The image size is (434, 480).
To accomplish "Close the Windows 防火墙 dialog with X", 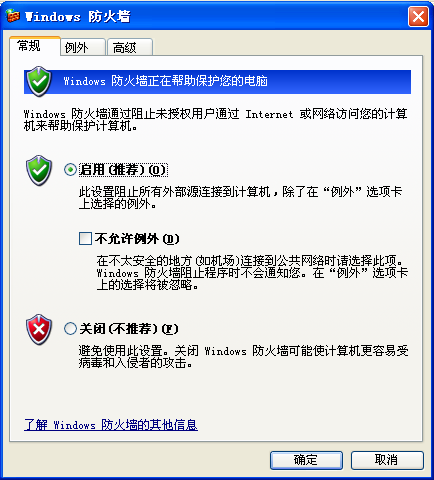I will [418, 16].
